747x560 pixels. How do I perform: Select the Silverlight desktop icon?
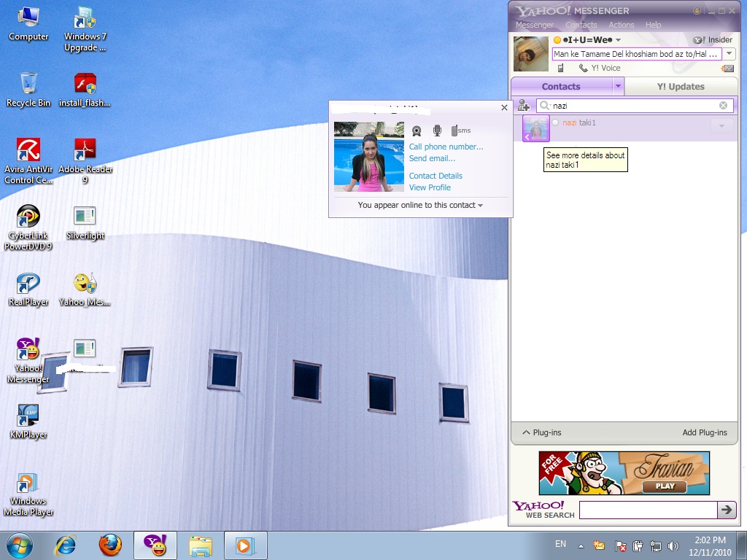tap(85, 223)
